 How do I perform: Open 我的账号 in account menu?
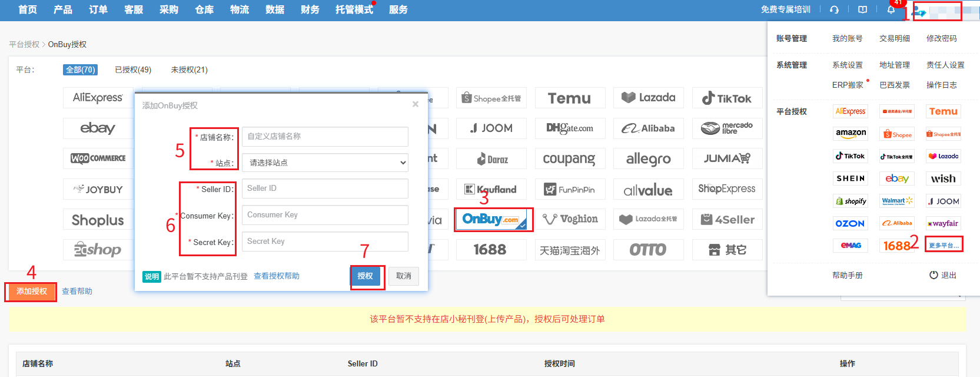coord(848,38)
